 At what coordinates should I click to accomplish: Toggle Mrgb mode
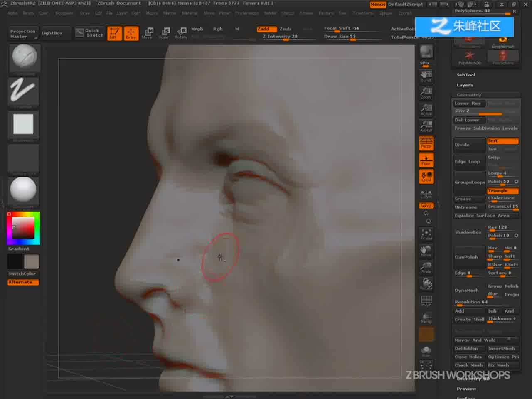pos(197,29)
